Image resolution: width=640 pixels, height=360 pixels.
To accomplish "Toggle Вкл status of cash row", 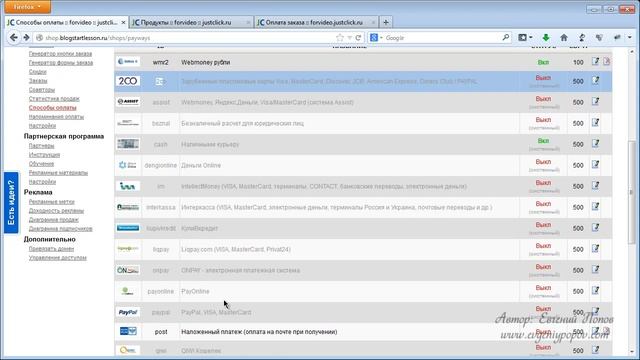I will tap(543, 141).
